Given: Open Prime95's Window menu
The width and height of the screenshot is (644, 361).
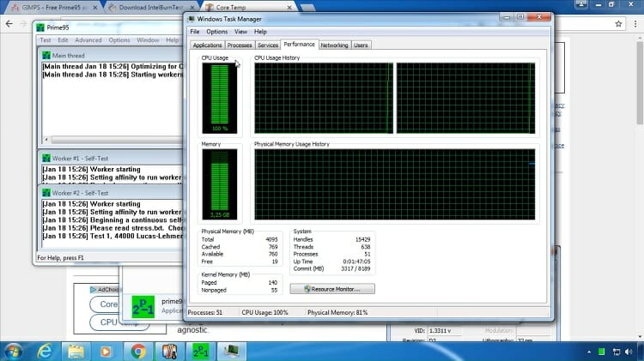Looking at the screenshot, I should pyautogui.click(x=148, y=40).
